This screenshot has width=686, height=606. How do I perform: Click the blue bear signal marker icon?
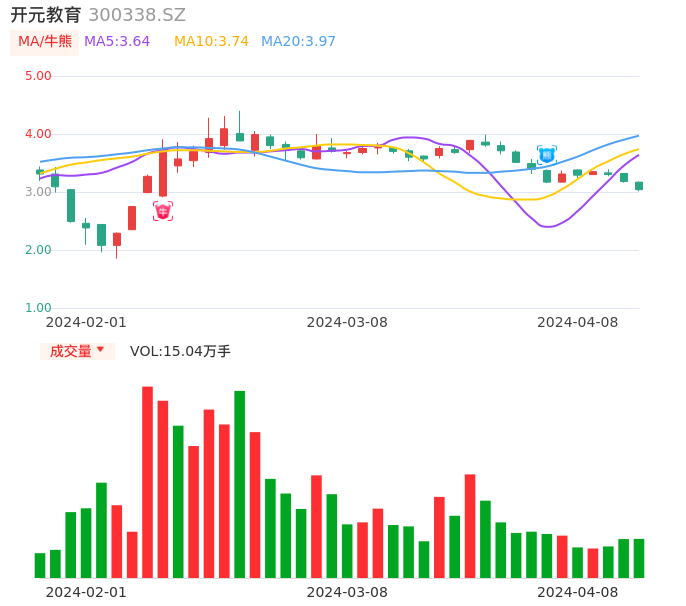(547, 155)
